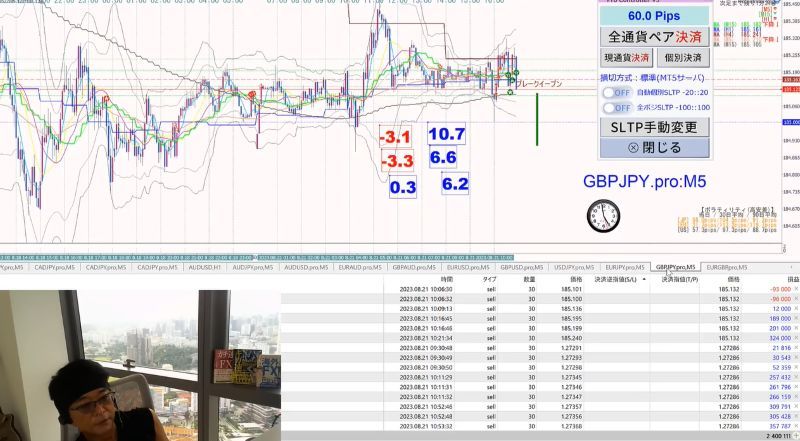Switch to the EURGBP.pro,M5 chart tab
The width and height of the screenshot is (800, 441).
click(x=727, y=267)
